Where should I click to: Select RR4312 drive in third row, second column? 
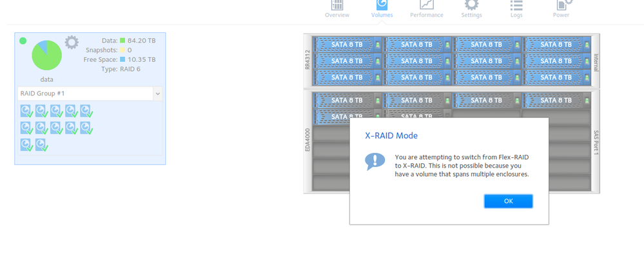tap(417, 77)
